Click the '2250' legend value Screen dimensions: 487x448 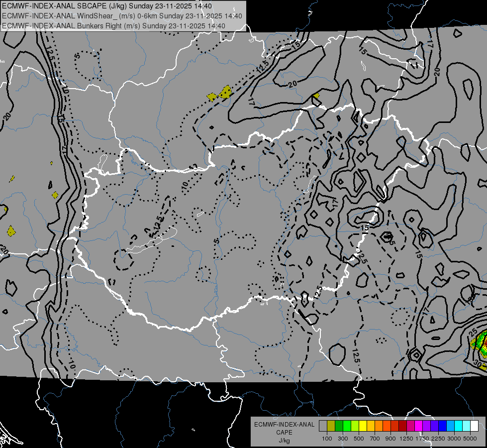(x=439, y=439)
